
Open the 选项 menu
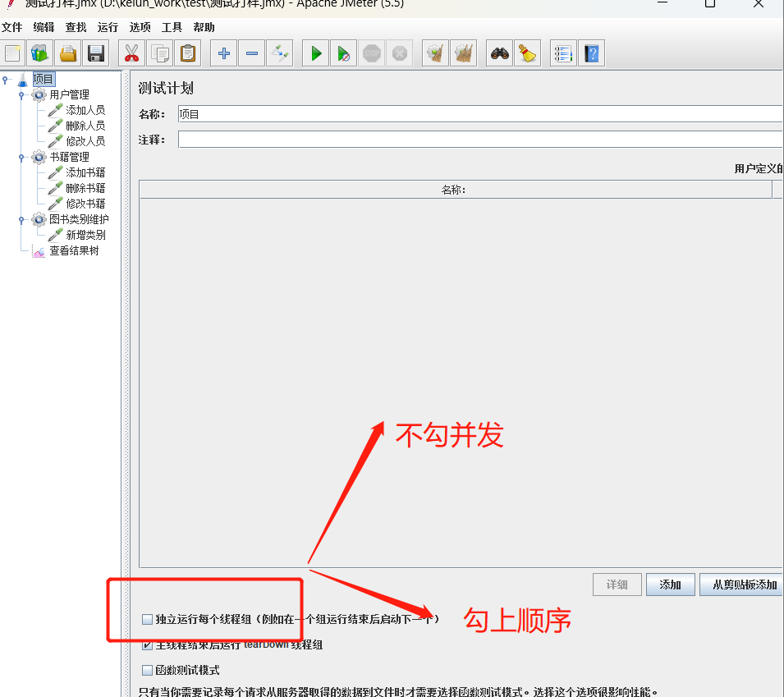point(140,27)
